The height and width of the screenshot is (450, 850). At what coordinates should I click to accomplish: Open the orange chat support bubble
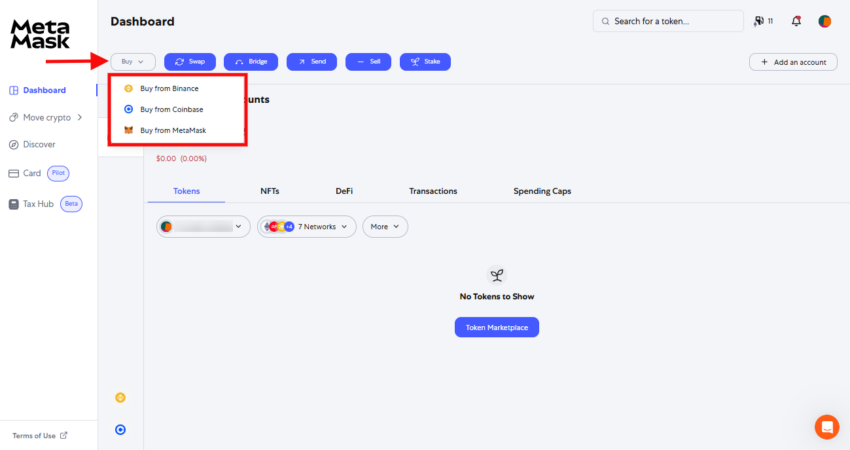tap(827, 427)
